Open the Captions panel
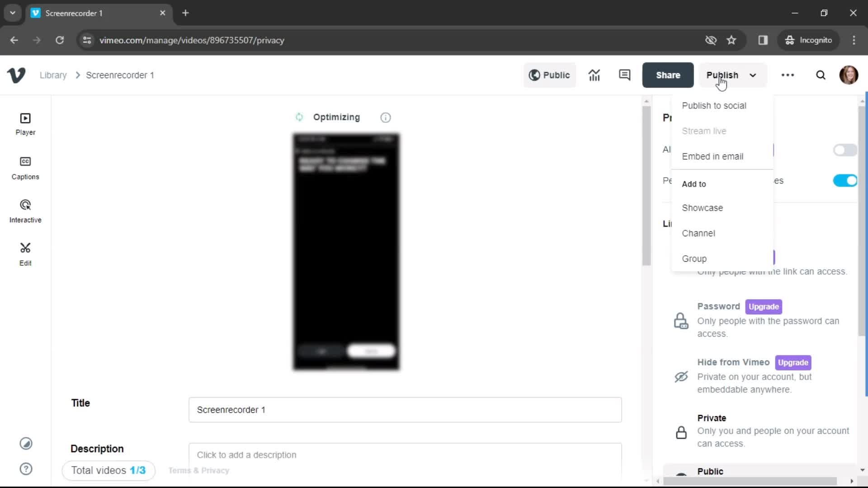This screenshot has height=488, width=868. pyautogui.click(x=25, y=168)
